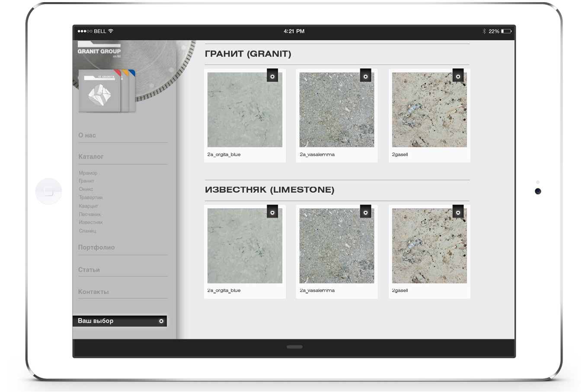
Task: Open Granit 2a_orgita_blue stone thumbnail
Action: pos(245,110)
